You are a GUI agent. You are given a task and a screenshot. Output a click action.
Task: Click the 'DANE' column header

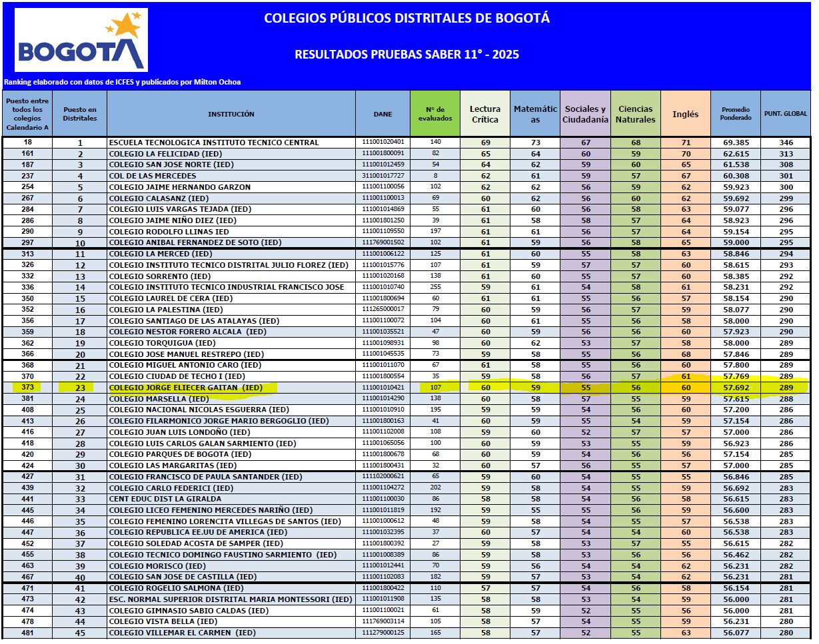383,114
